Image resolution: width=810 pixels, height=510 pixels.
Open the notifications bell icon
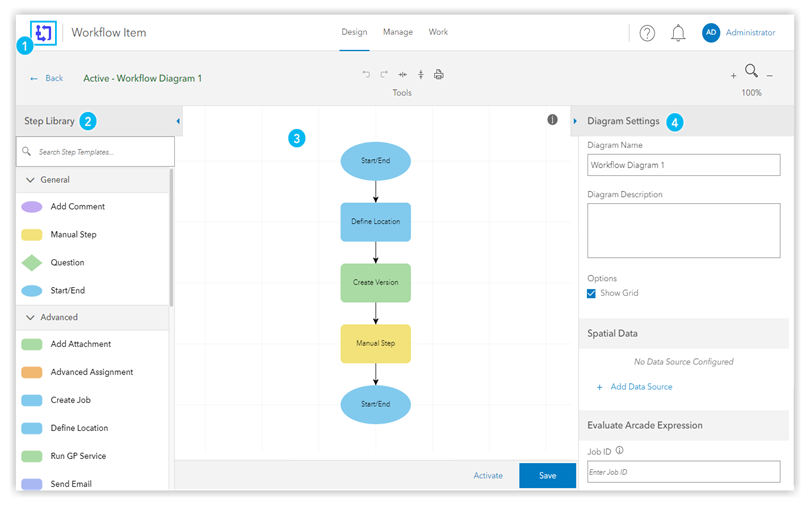pyautogui.click(x=678, y=33)
